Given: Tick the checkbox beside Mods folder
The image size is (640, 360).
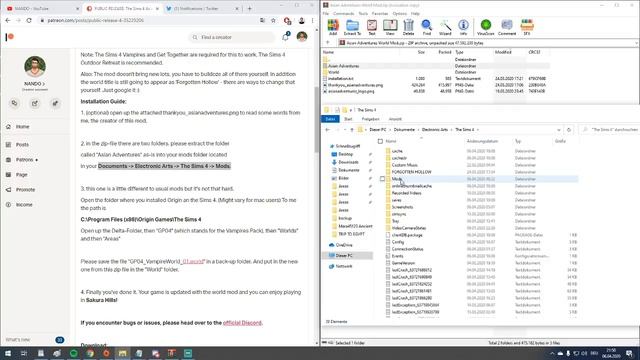Looking at the screenshot, I should pos(382,179).
